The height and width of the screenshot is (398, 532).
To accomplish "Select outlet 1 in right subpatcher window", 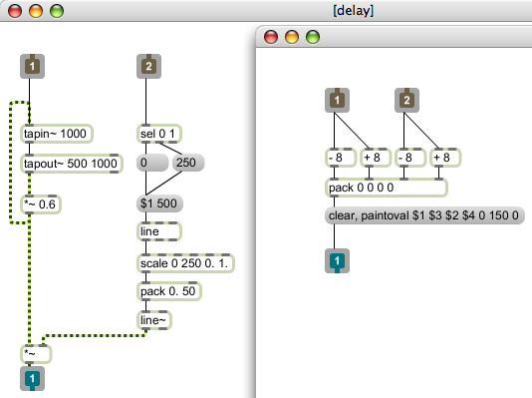I will (x=337, y=260).
